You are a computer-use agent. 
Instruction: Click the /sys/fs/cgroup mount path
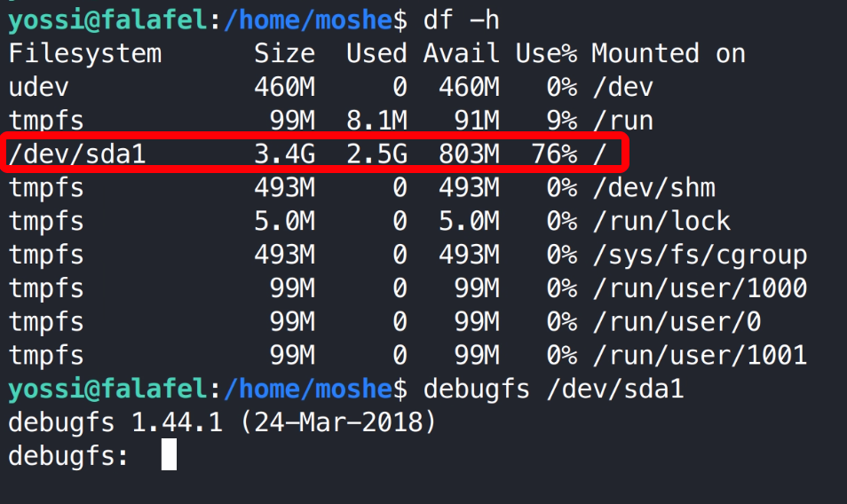(x=699, y=255)
